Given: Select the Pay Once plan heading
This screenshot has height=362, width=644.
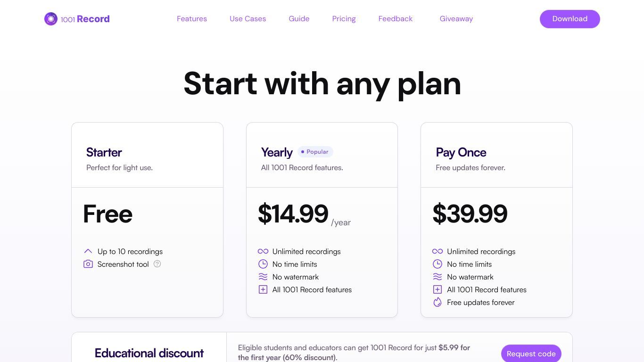Looking at the screenshot, I should [x=461, y=152].
